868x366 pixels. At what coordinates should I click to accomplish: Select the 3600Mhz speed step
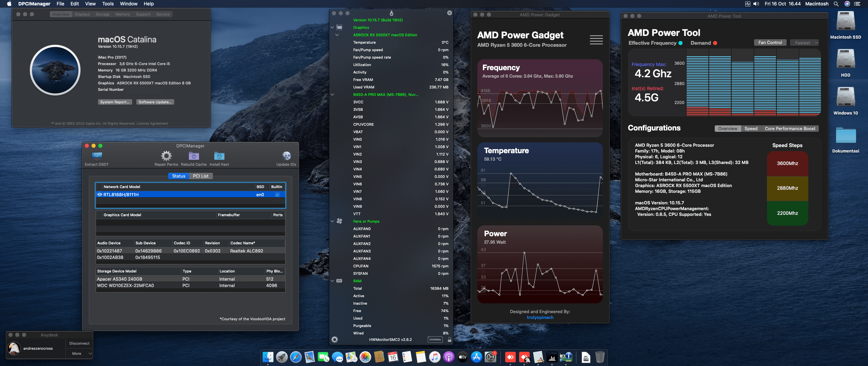[787, 163]
